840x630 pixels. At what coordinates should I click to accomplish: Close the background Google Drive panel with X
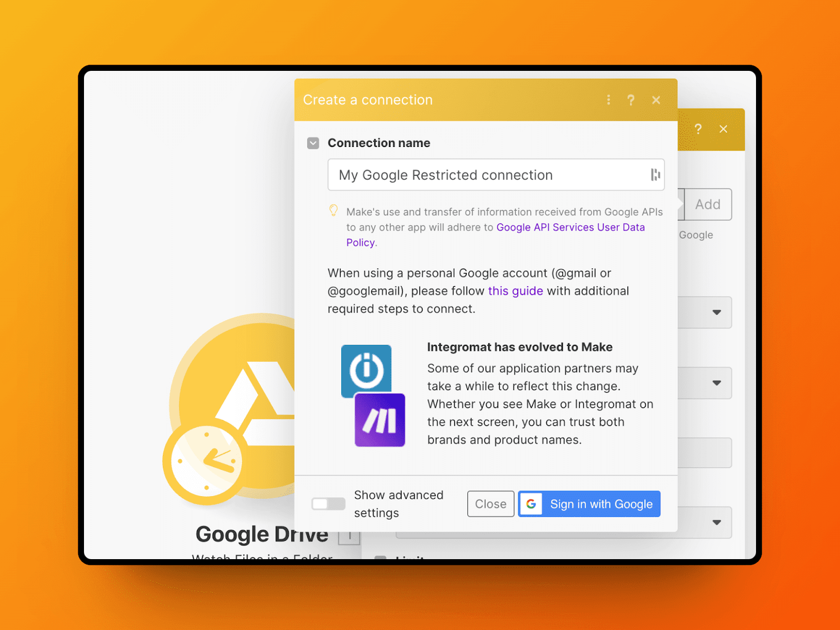[723, 129]
